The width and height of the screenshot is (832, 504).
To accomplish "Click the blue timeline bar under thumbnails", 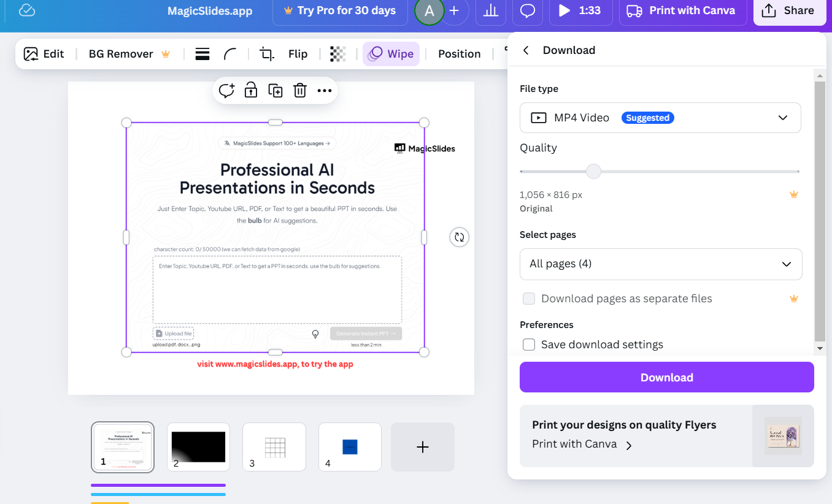I will coord(158,494).
